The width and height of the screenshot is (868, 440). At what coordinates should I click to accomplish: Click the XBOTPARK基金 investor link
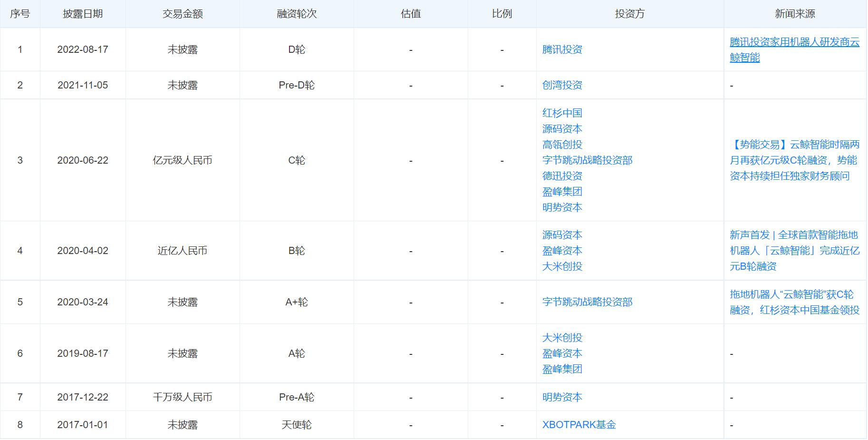[579, 425]
